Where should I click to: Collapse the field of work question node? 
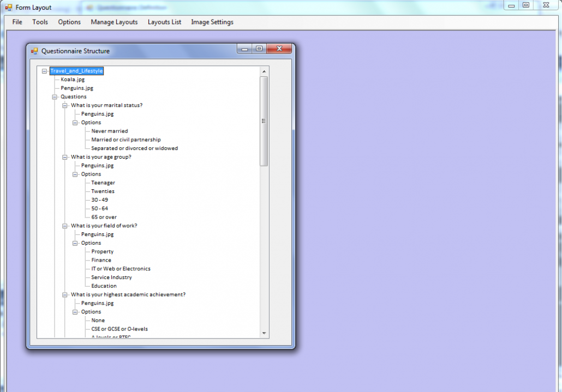click(65, 226)
